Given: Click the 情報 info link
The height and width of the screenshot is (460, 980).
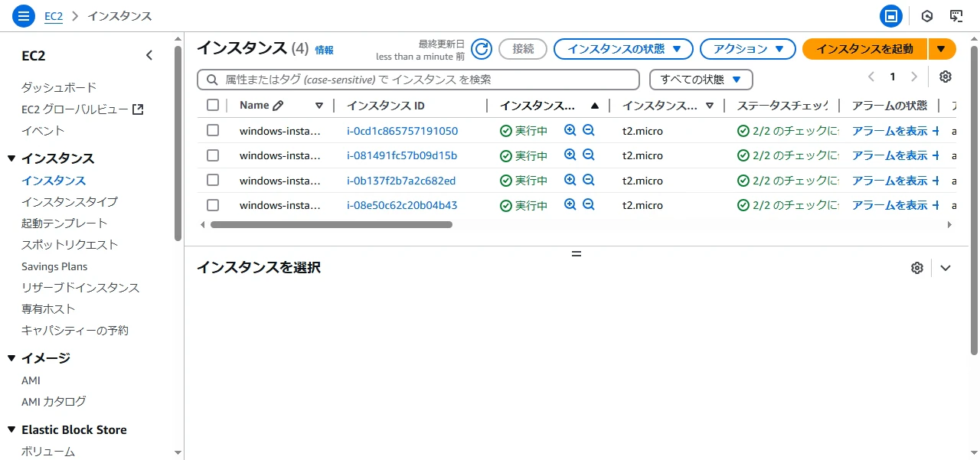Looking at the screenshot, I should click(325, 50).
